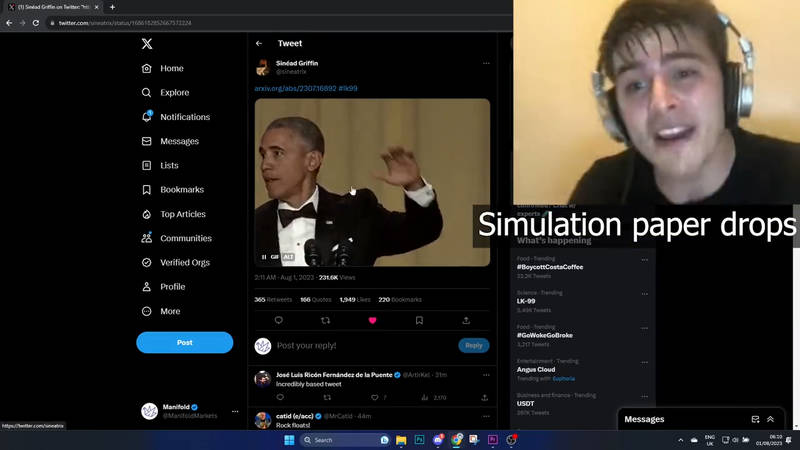The width and height of the screenshot is (800, 450).
Task: Unlike the tweet with pink heart
Action: 372,320
